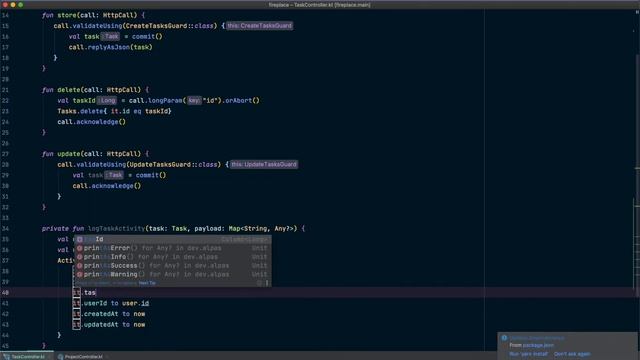This screenshot has height=360, width=640.
Task: Click line number 21 in the gutter
Action: pos(5,90)
